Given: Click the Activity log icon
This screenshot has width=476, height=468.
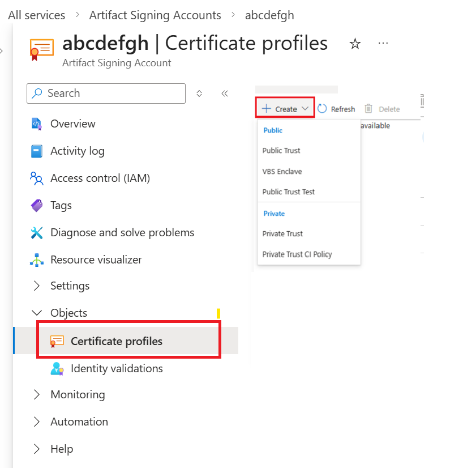Looking at the screenshot, I should click(36, 151).
